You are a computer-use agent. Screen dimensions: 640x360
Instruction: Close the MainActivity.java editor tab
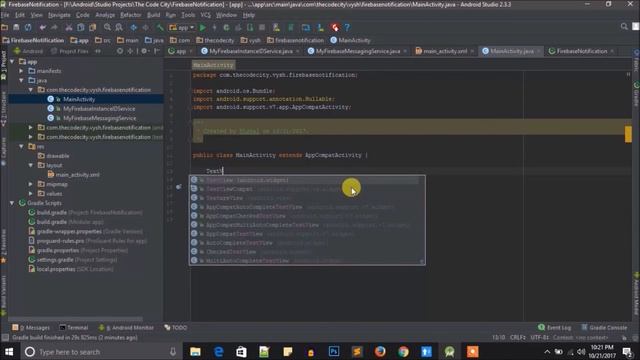coord(539,51)
